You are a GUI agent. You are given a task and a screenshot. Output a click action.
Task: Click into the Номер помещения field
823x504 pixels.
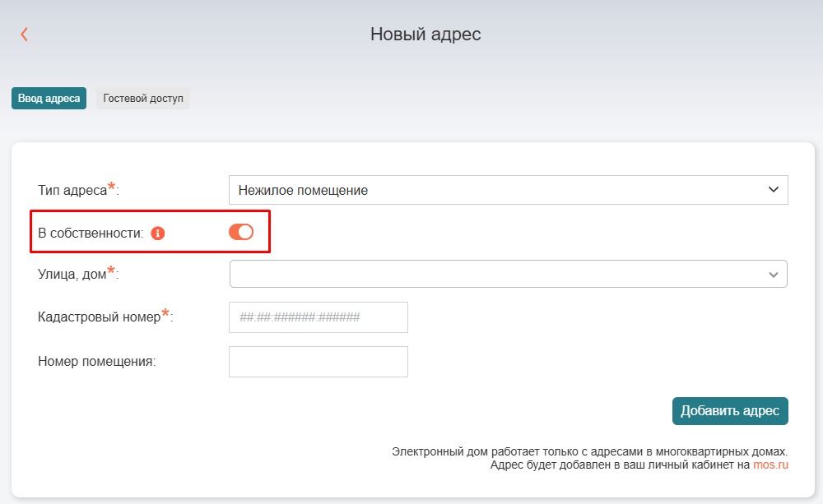pyautogui.click(x=318, y=362)
